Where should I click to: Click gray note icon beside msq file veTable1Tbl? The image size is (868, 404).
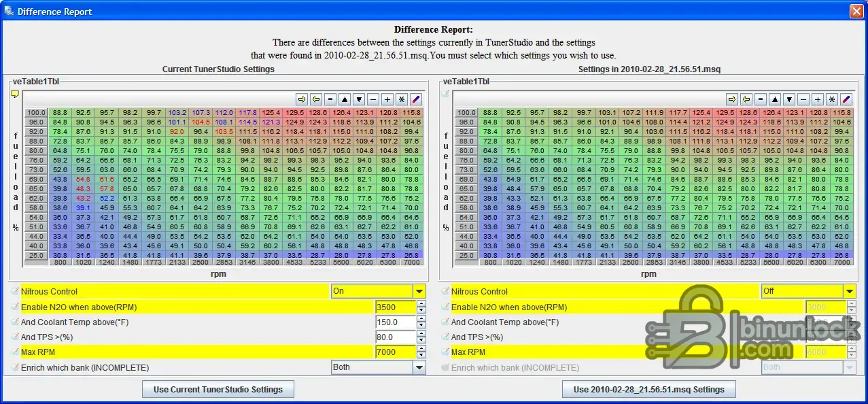pos(445,95)
